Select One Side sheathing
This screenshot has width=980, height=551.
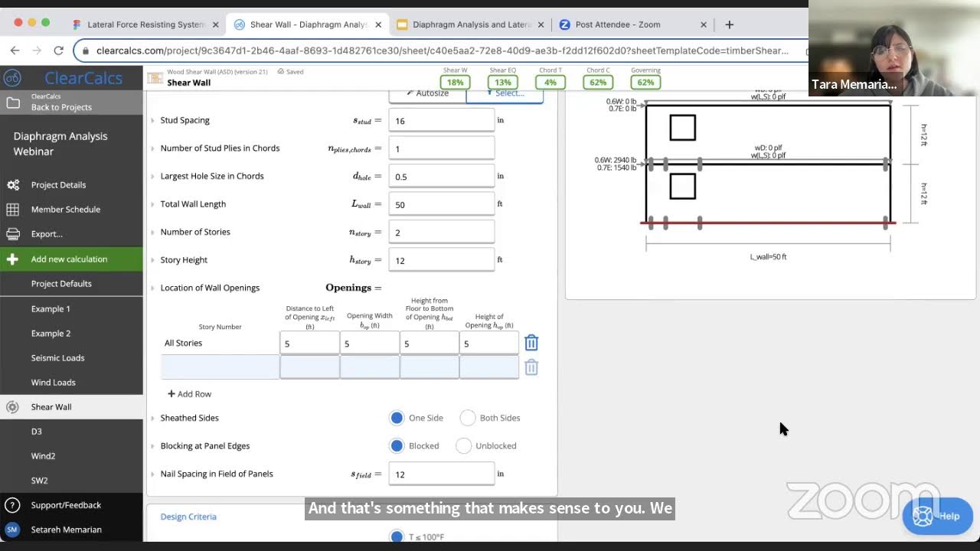pos(397,418)
